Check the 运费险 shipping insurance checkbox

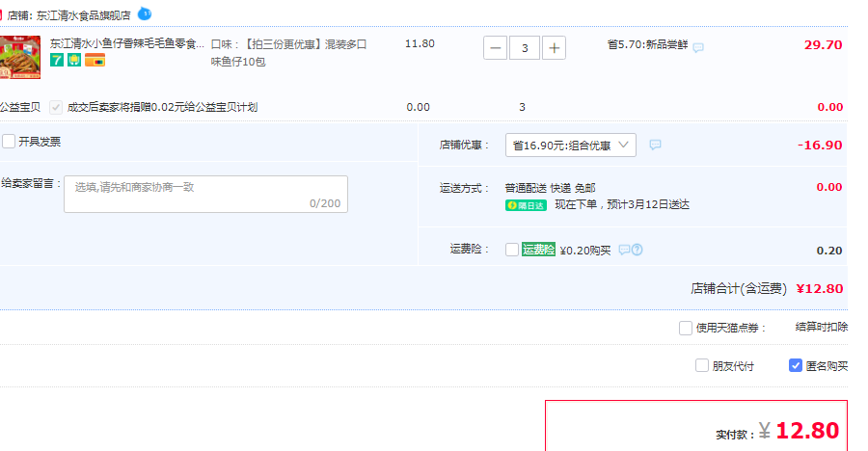(512, 250)
